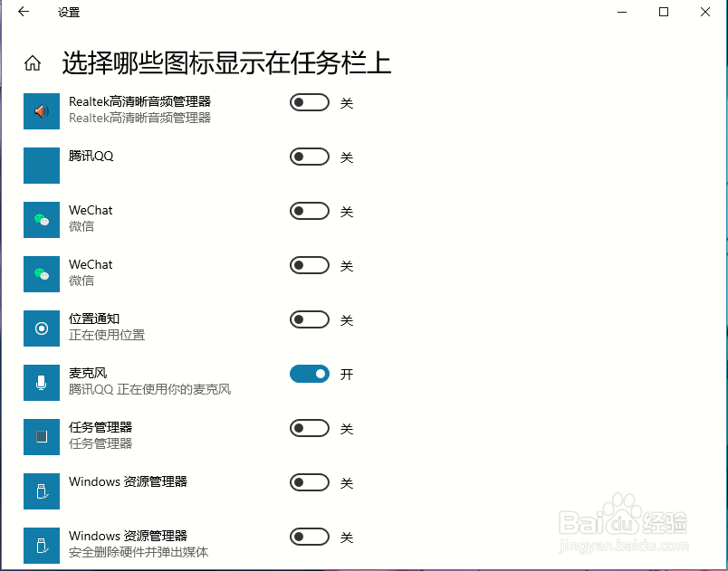Enable the Realtek高清晰音频管理器 toggle
The width and height of the screenshot is (728, 571).
(309, 102)
